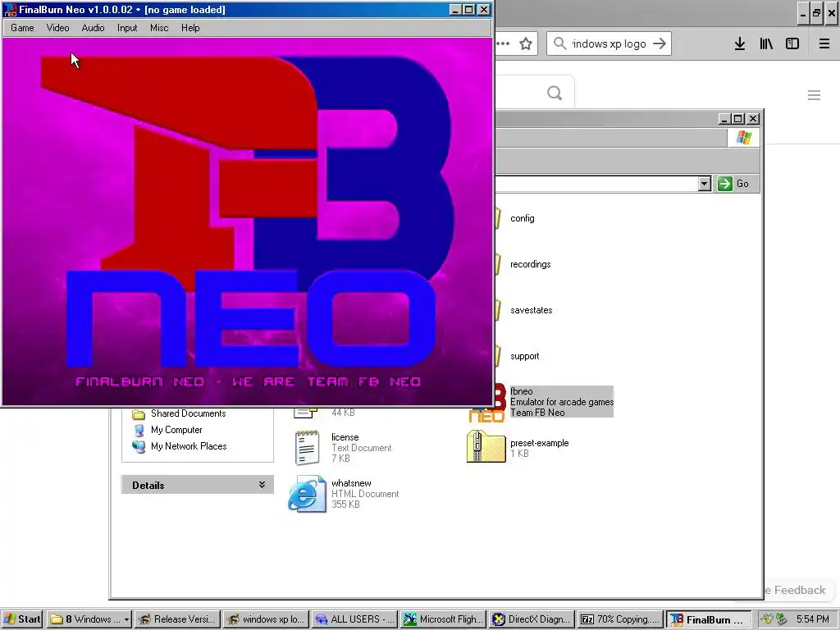The image size is (840, 630).
Task: Select the config folder
Action: pos(522,218)
